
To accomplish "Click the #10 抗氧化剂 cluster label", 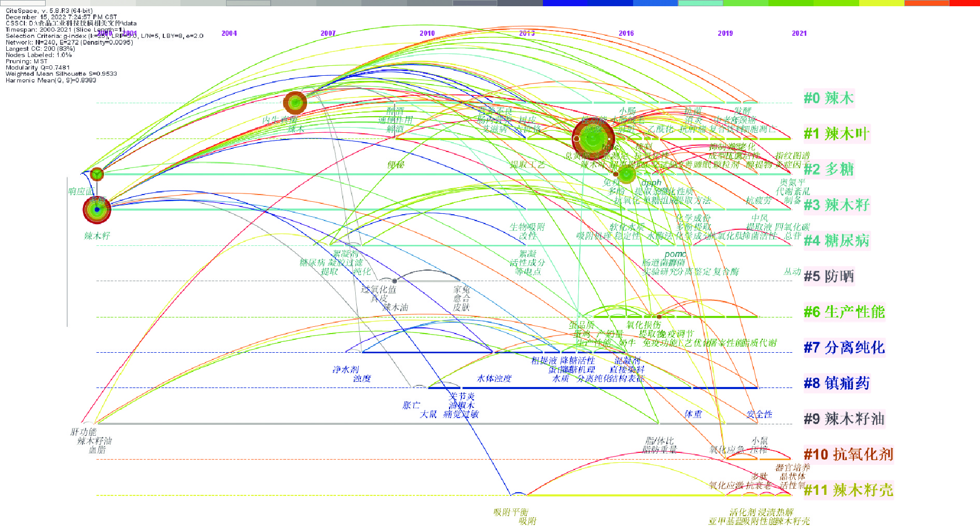I will (848, 454).
